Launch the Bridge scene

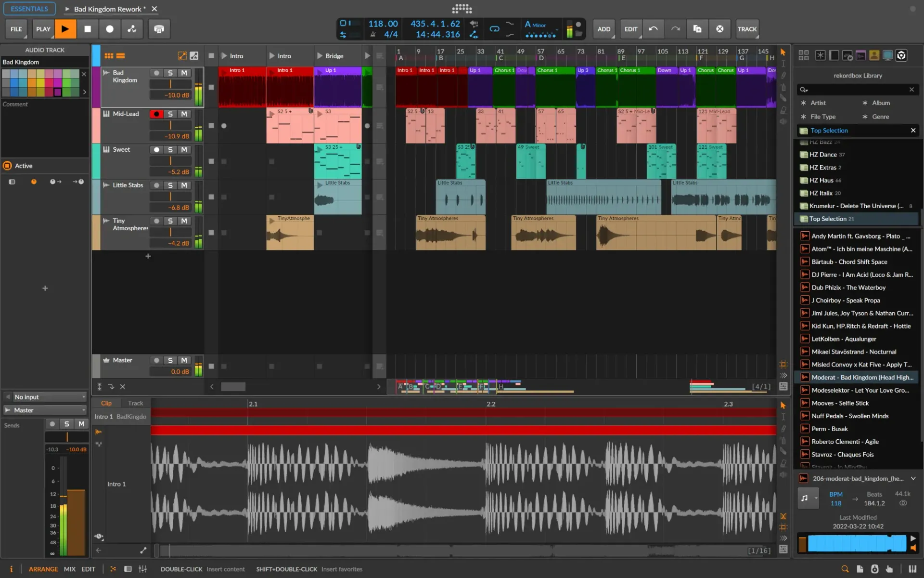tap(320, 56)
